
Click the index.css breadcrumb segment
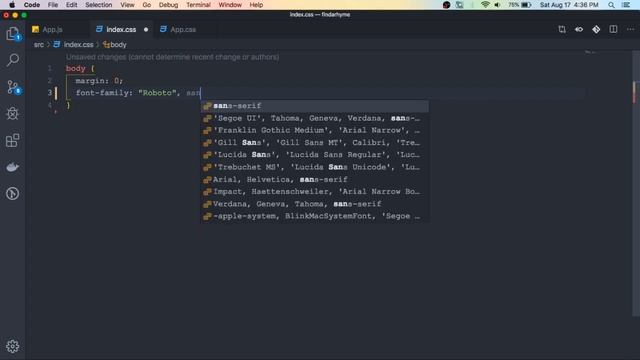pos(78,44)
